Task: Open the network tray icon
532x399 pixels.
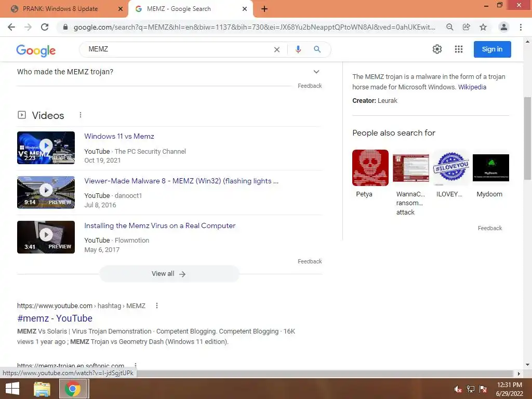Action: (471, 389)
